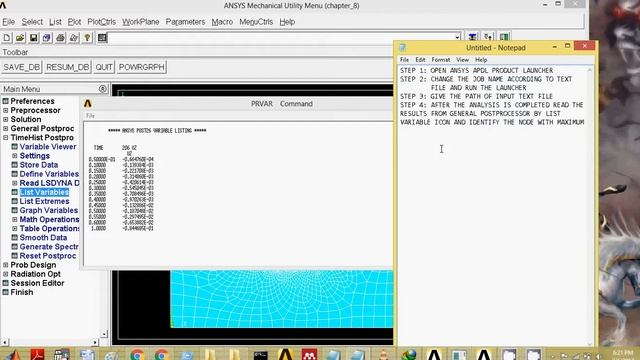The image size is (640, 360).
Task: Expand the Table Operations node
Action: click(x=15, y=229)
